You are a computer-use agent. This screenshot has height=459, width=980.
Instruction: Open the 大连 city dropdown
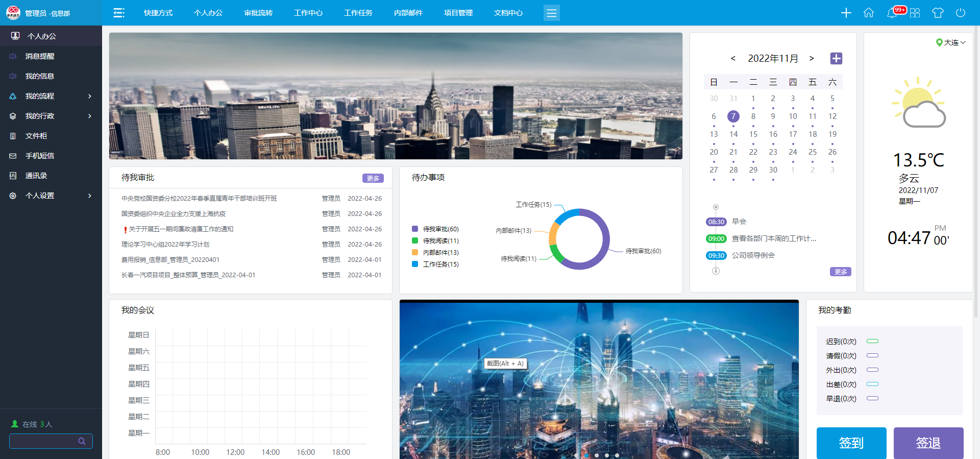pyautogui.click(x=951, y=42)
